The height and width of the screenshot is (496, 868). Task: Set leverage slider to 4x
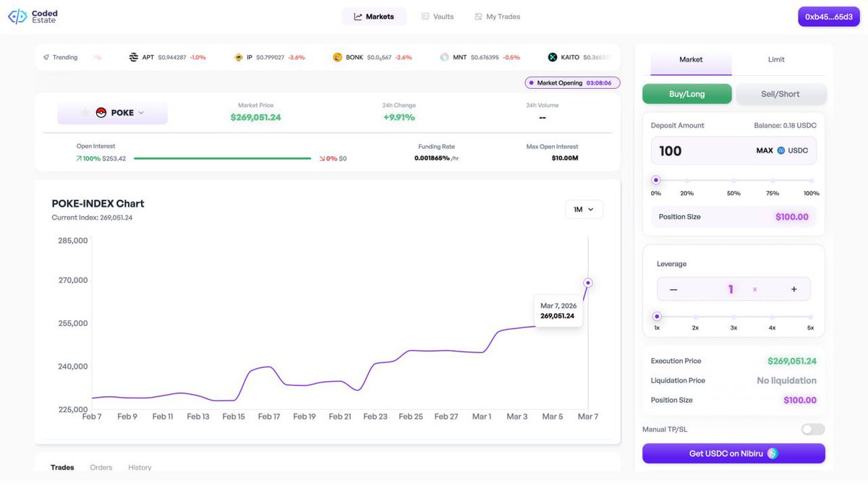[772, 317]
